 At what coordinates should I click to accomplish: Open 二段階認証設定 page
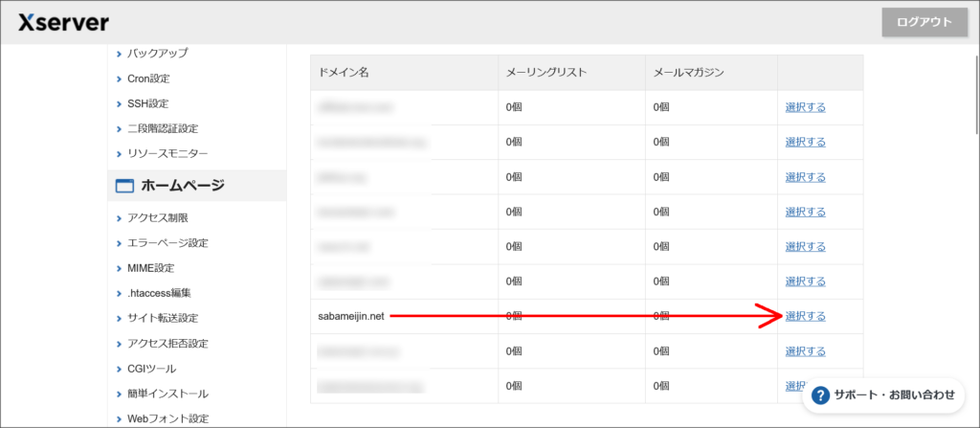163,128
